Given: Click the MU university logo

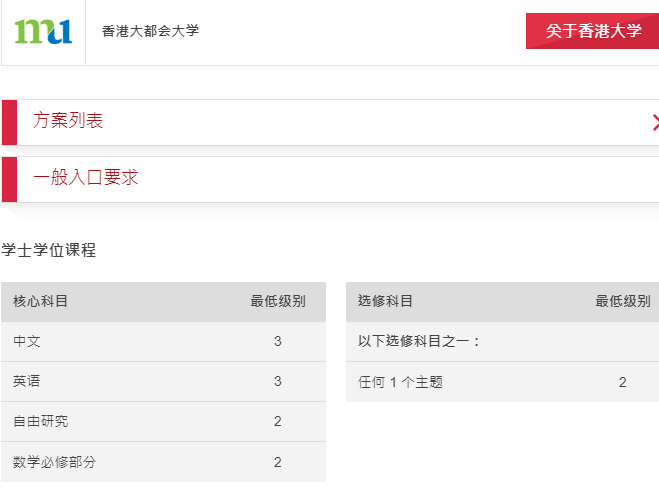Looking at the screenshot, I should point(43,31).
